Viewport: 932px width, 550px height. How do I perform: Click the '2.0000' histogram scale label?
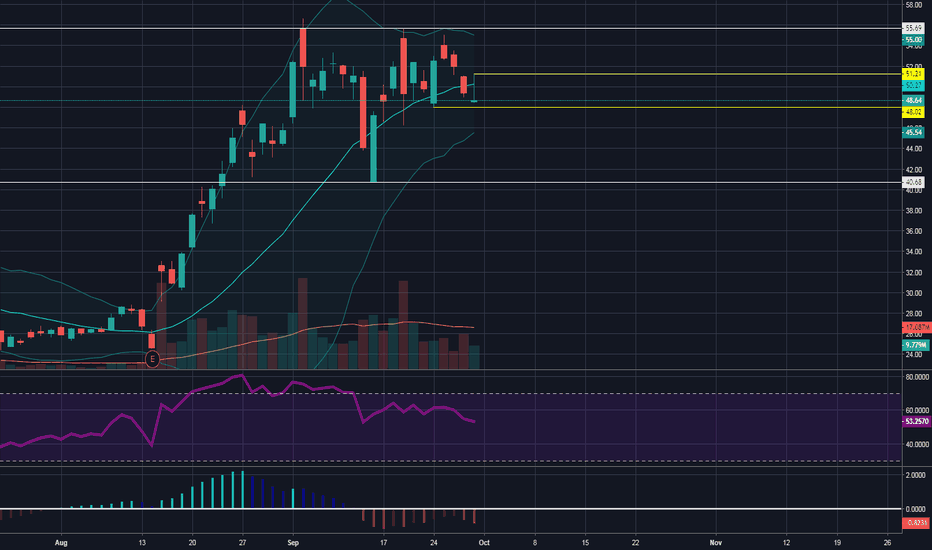pyautogui.click(x=915, y=475)
